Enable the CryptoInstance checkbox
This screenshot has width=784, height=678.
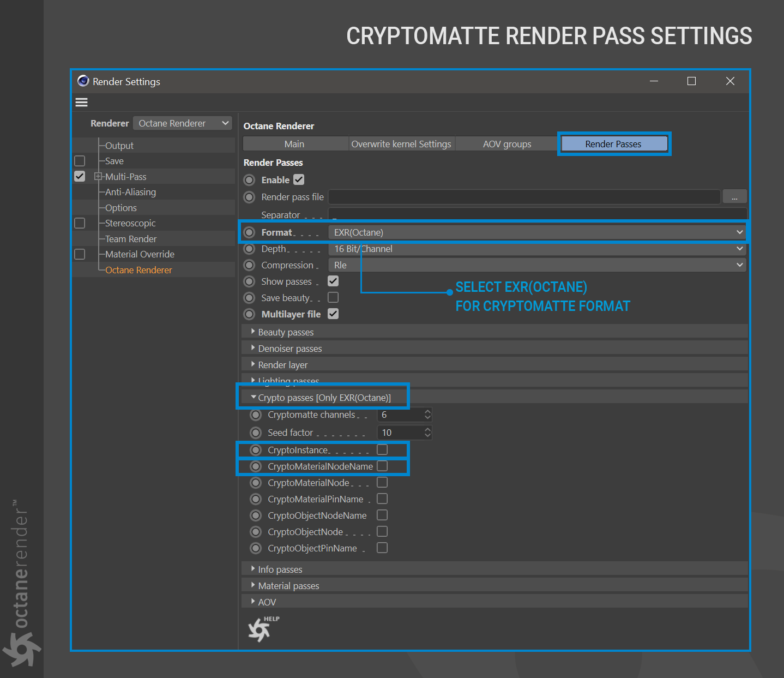382,449
